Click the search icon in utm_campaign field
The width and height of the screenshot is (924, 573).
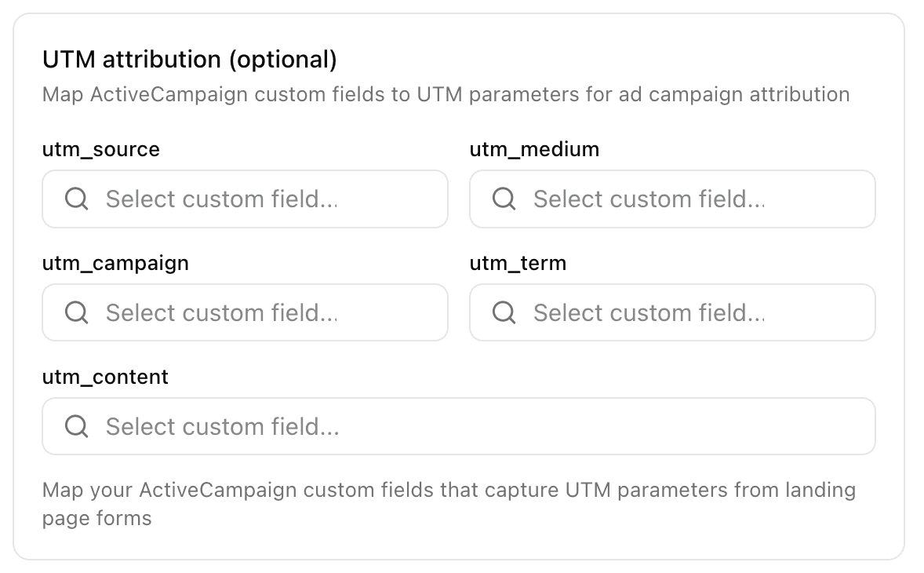point(76,313)
